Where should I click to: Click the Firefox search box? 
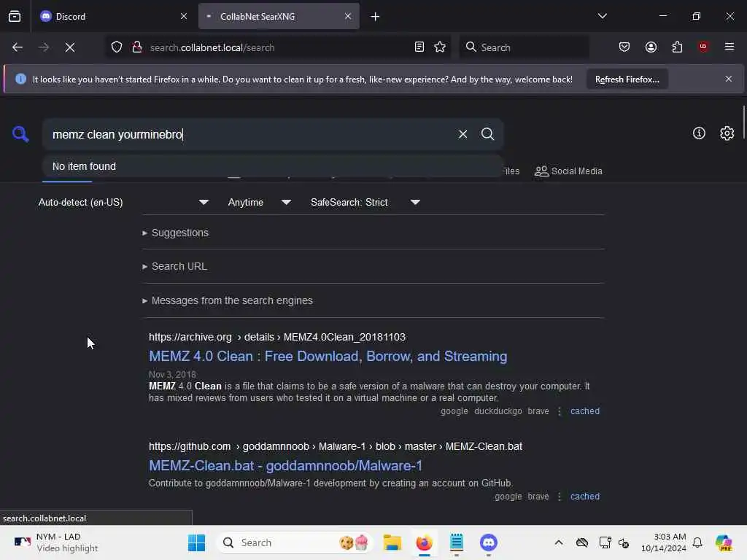(524, 47)
